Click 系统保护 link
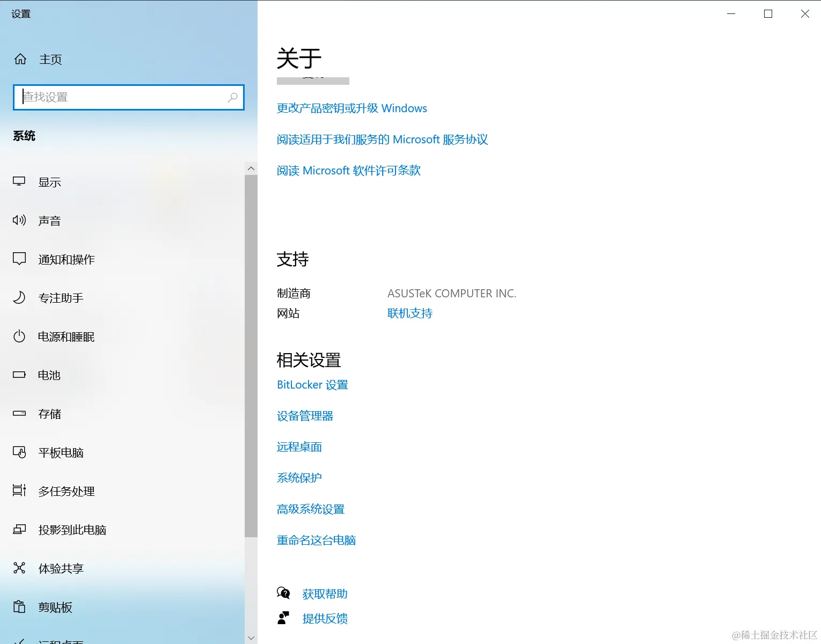The height and width of the screenshot is (644, 821). tap(299, 478)
